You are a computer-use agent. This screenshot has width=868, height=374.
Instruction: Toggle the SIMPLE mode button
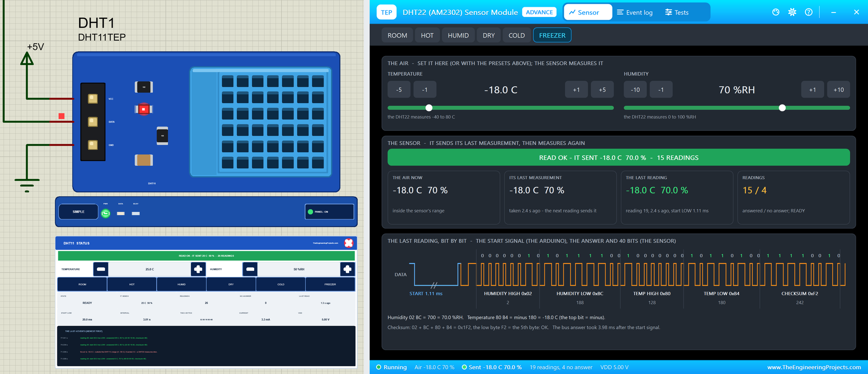pyautogui.click(x=79, y=212)
